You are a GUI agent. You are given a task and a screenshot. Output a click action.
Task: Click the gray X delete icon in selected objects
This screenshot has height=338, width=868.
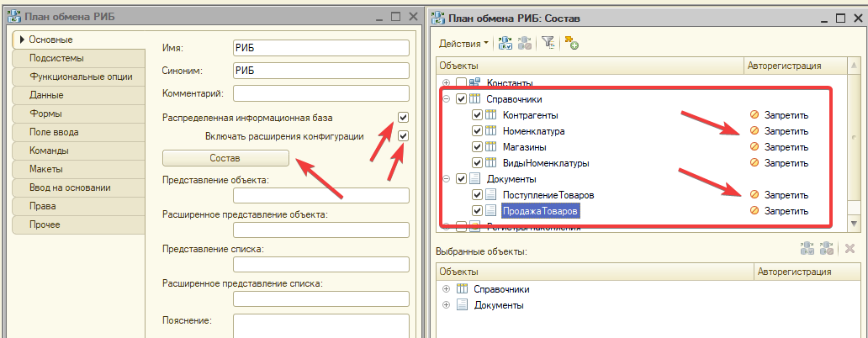pyautogui.click(x=849, y=250)
